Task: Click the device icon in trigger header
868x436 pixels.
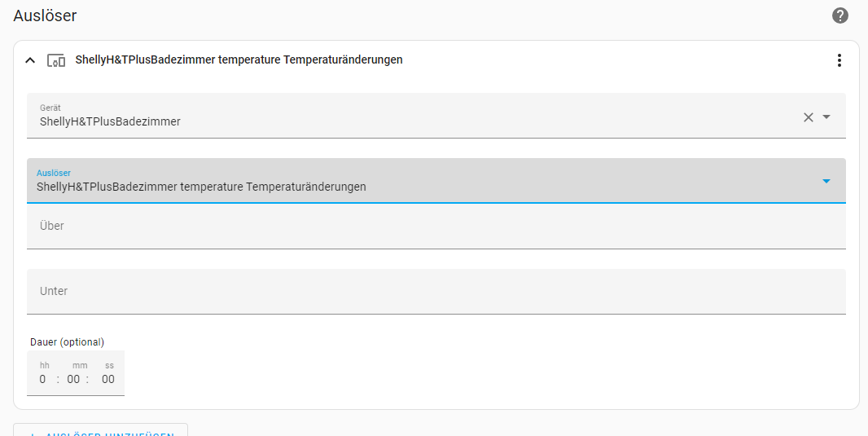Action: [x=56, y=60]
